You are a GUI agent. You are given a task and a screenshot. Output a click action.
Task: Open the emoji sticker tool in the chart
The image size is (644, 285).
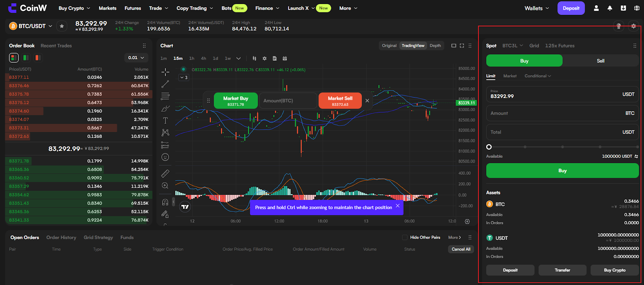(165, 157)
